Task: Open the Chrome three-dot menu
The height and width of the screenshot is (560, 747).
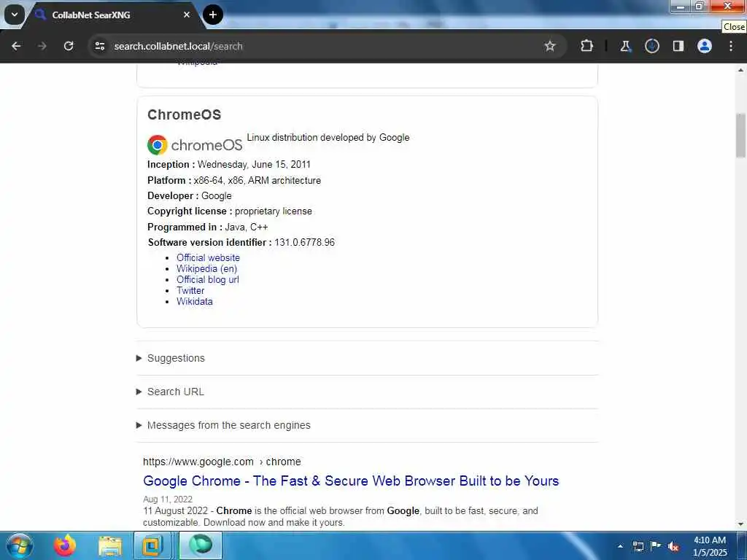Action: [731, 46]
